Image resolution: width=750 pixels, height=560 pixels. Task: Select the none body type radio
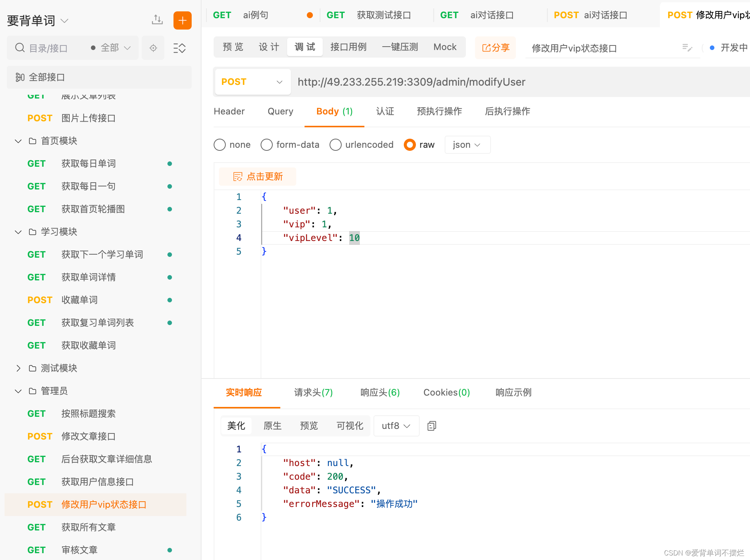[x=220, y=145]
